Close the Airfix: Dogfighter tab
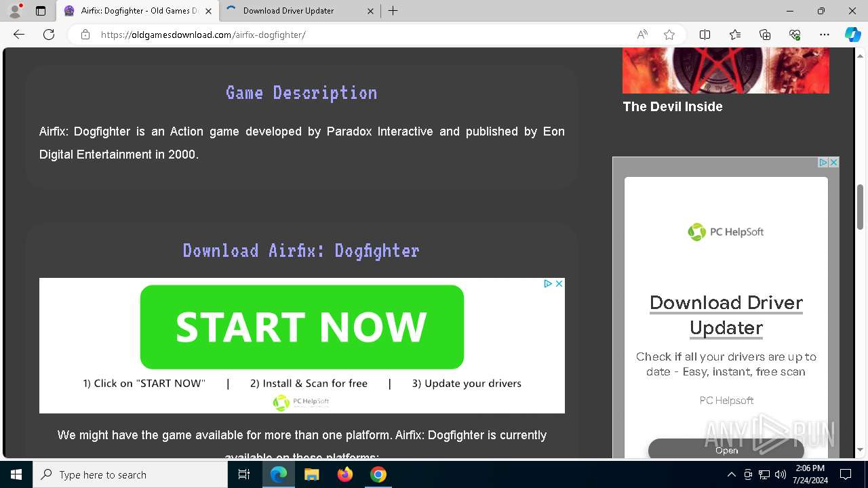This screenshot has width=868, height=488. [x=208, y=11]
